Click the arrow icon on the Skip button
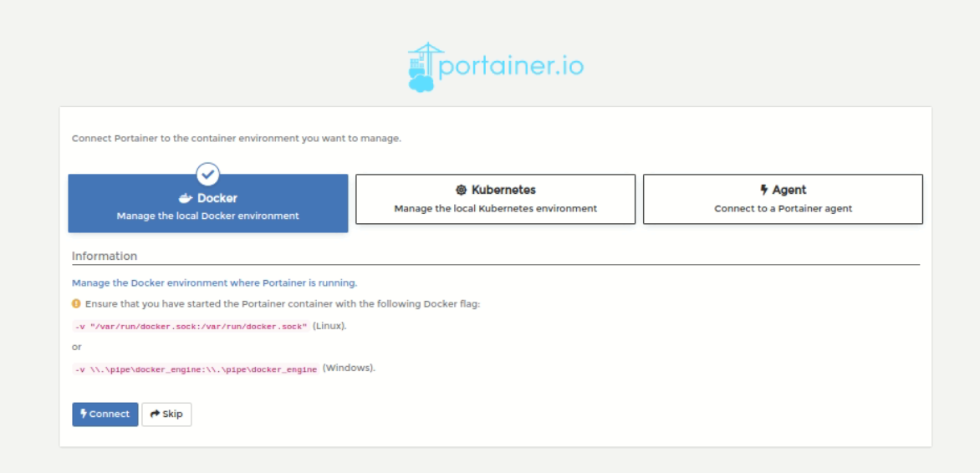Image resolution: width=980 pixels, height=473 pixels. 155,414
